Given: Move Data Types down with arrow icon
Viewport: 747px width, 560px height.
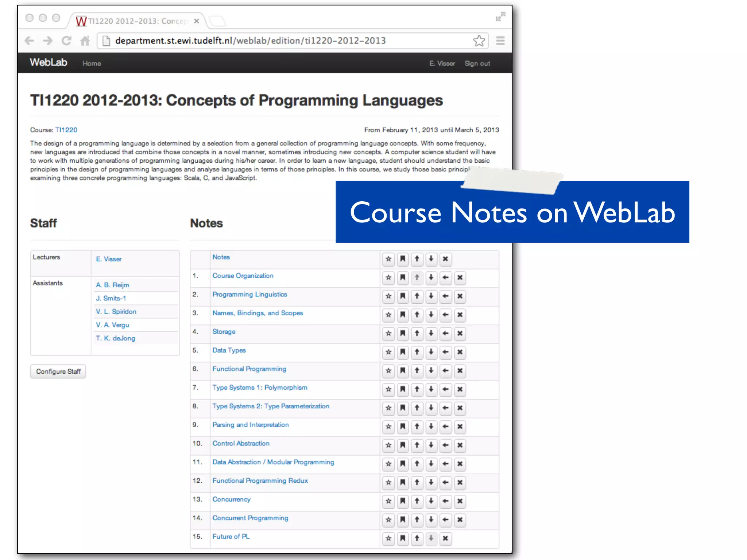Looking at the screenshot, I should [431, 352].
